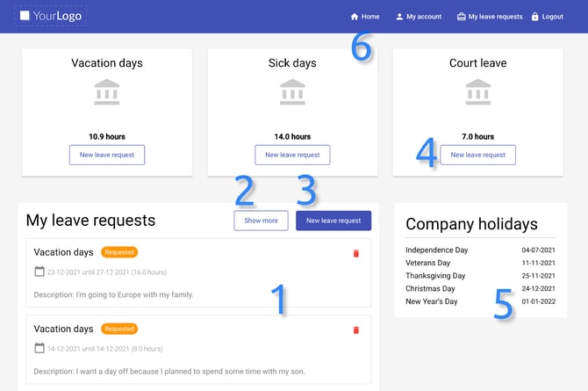The width and height of the screenshot is (588, 391).
Task: Click calendar icon on second leave request
Action: coord(39,348)
